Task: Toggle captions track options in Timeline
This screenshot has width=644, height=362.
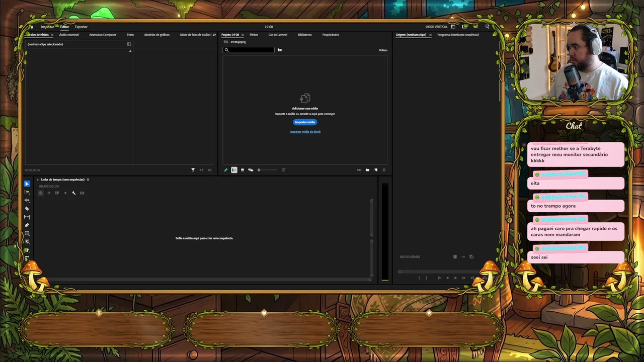Action: [x=82, y=193]
